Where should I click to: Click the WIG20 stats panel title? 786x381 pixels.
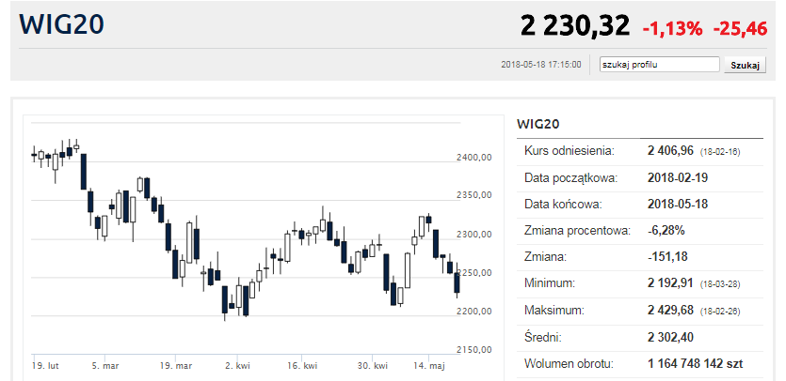[538, 124]
